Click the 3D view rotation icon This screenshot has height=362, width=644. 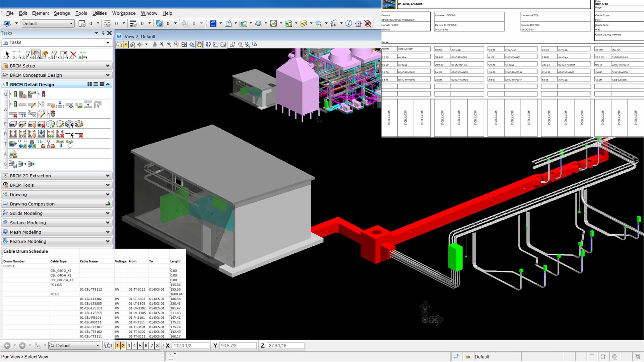click(x=191, y=44)
